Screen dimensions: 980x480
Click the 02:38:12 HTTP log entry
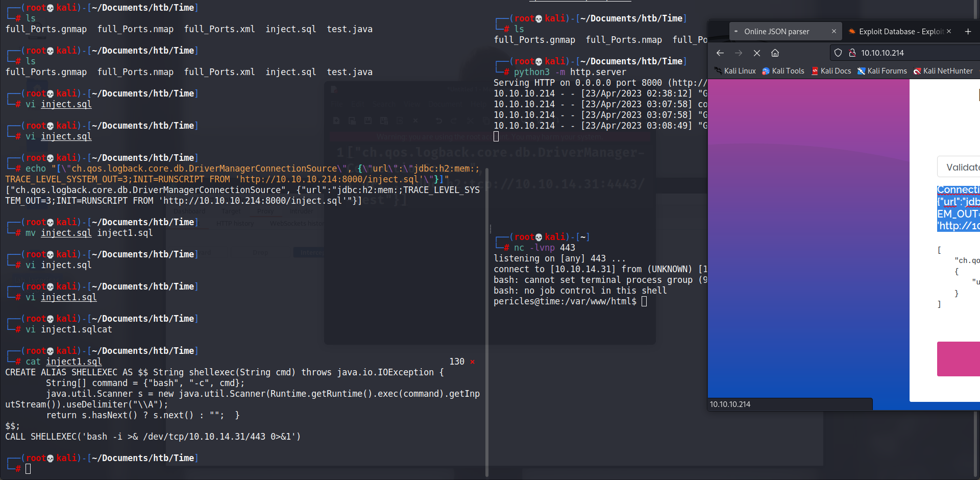tap(600, 93)
